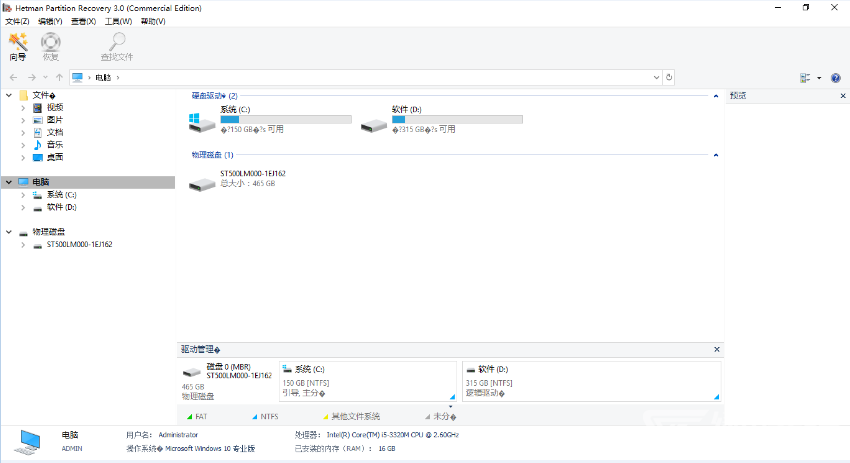Click the 物理磁盘 (1) group header
Image resolution: width=850 pixels, height=463 pixels.
(212, 155)
